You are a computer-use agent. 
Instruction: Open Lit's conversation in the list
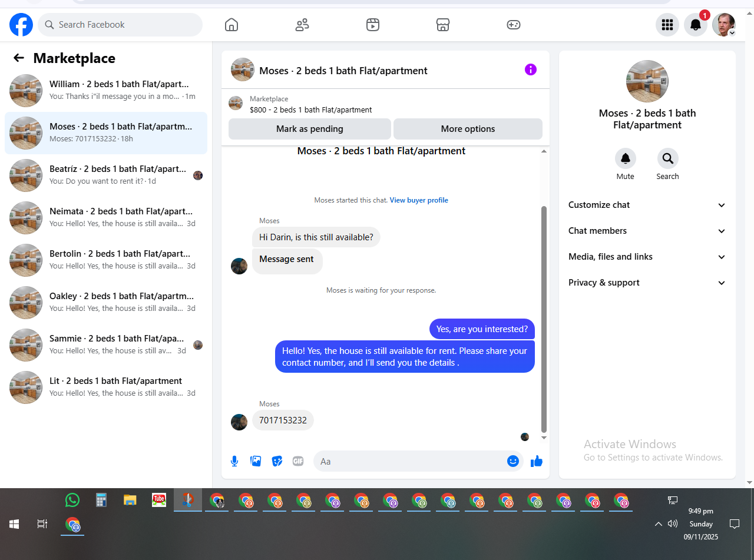106,387
